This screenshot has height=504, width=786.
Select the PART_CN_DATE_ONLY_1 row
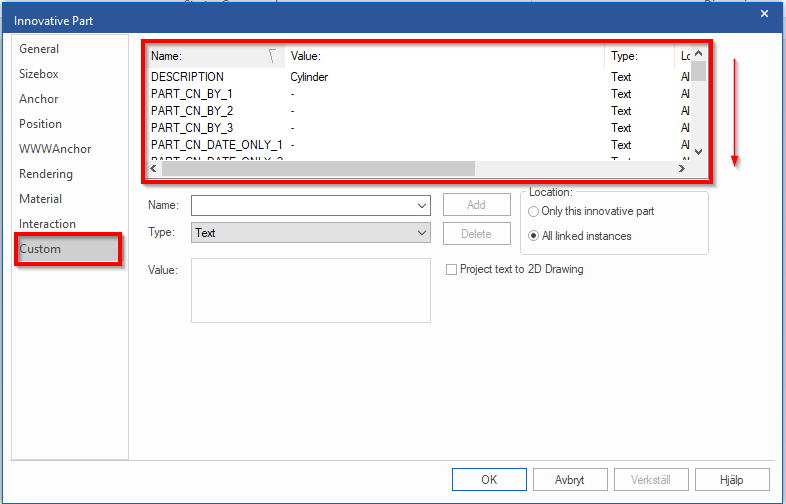[418, 145]
